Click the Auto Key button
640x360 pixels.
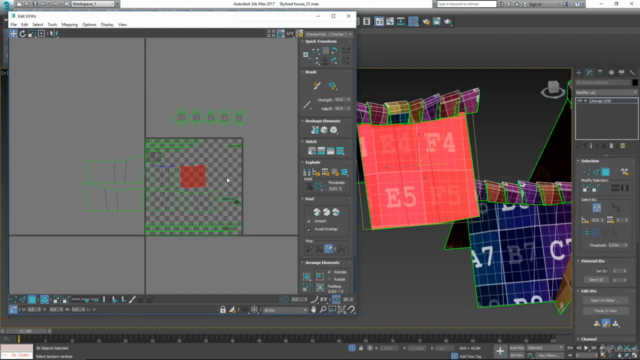(x=517, y=348)
